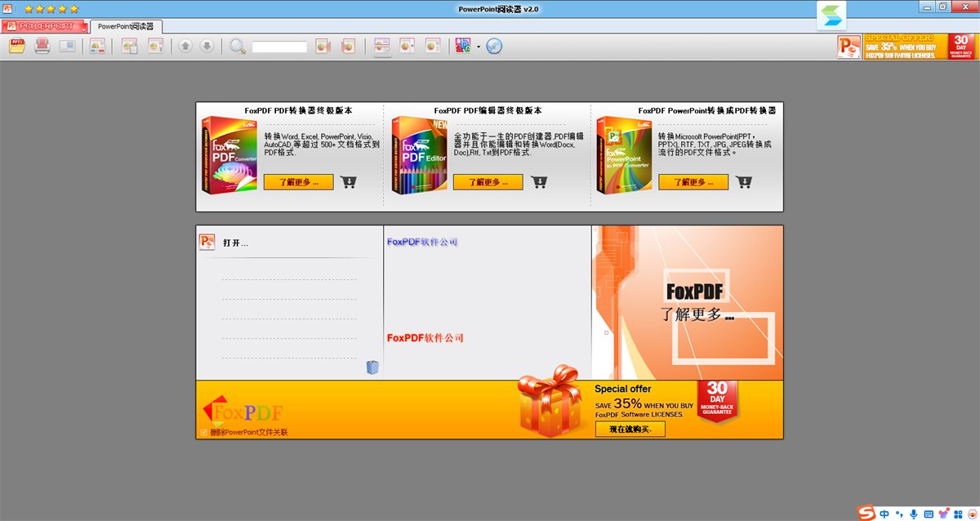Click the microphone voice input icon

pyautogui.click(x=914, y=514)
